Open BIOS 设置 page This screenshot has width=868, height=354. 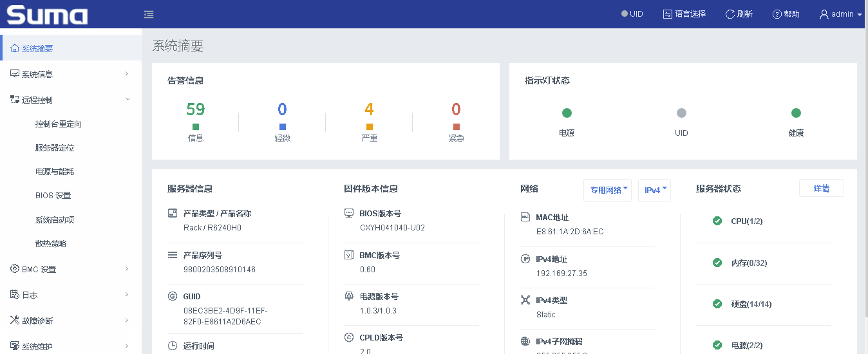[53, 196]
